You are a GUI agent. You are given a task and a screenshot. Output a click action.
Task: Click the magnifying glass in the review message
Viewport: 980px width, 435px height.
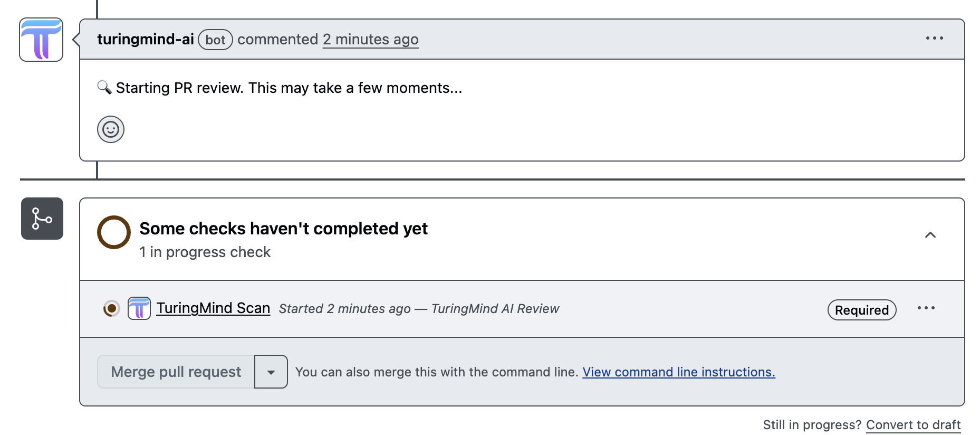[x=103, y=87]
